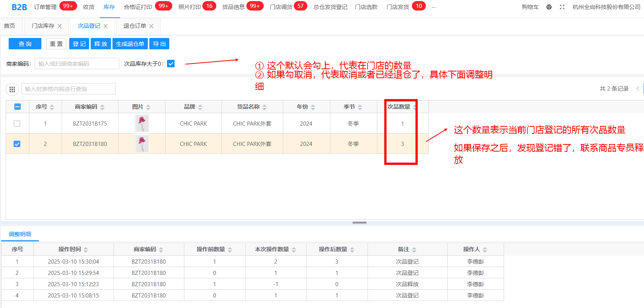This screenshot has width=644, height=308.
Task: Sort the 货品名称 column
Action: pos(264,107)
